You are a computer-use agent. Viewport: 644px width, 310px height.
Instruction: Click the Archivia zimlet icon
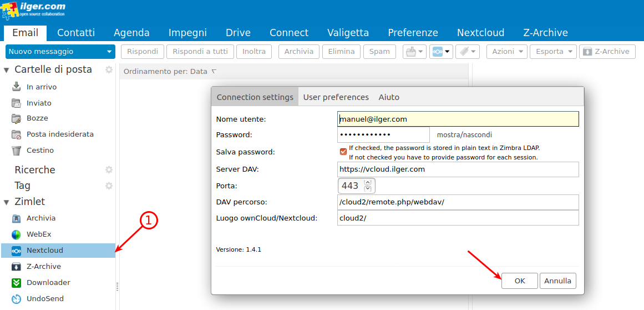[17, 218]
